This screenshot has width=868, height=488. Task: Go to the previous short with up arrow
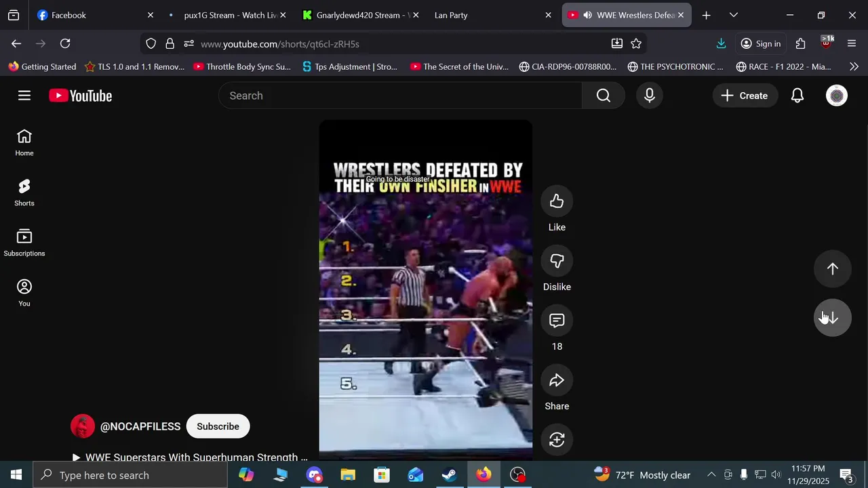pos(832,268)
